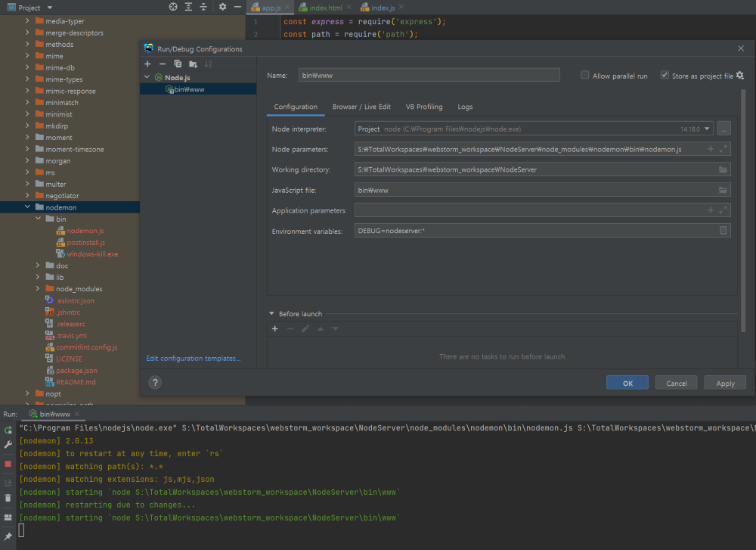Add macro to Node parameters field

[710, 149]
